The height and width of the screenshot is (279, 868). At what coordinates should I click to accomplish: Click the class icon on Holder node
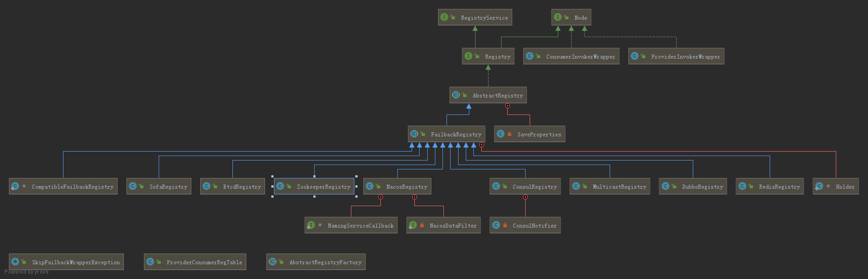[x=819, y=186]
